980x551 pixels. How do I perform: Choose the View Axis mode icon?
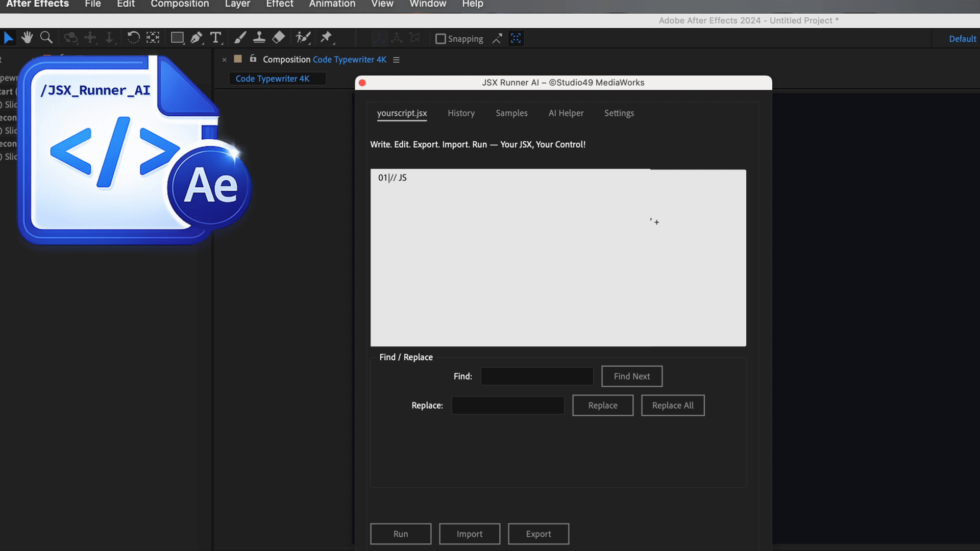tap(415, 38)
